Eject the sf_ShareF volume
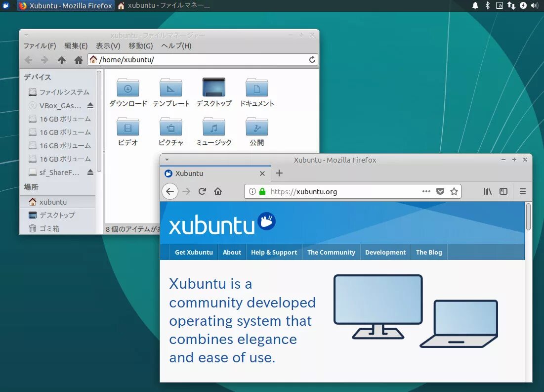The width and height of the screenshot is (544, 392). 90,172
